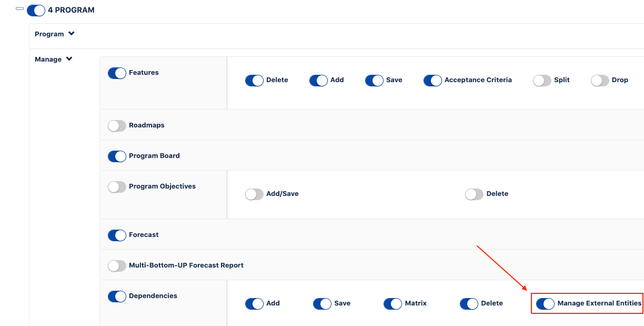Turn off Acceptance Criteria toggle
644x326 pixels.
(432, 80)
